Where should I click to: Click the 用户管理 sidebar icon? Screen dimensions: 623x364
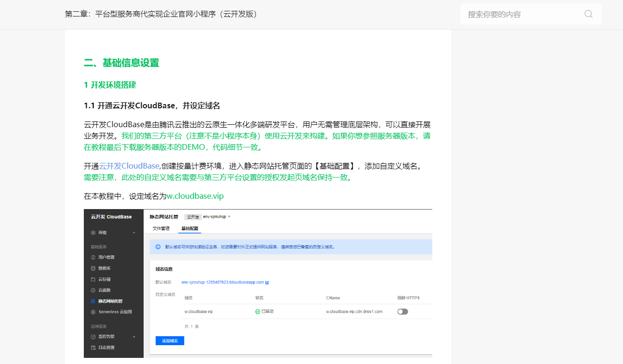[x=93, y=257]
